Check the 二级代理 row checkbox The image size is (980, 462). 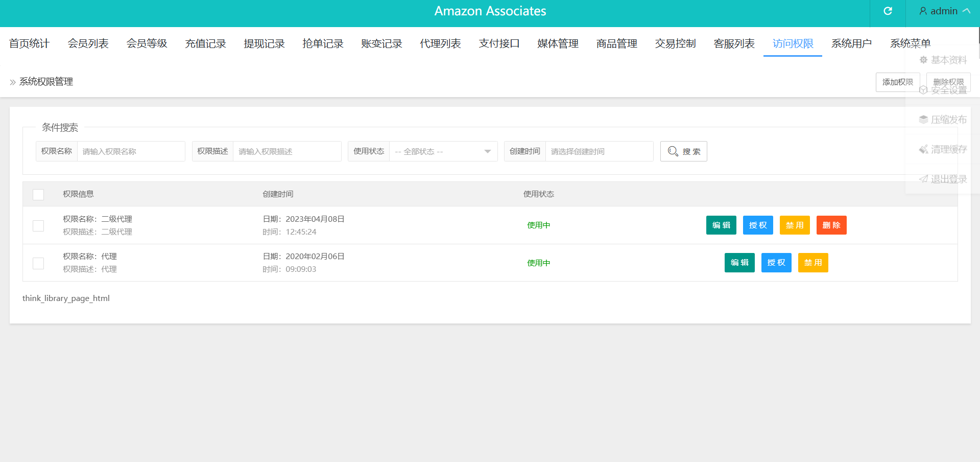pyautogui.click(x=38, y=225)
